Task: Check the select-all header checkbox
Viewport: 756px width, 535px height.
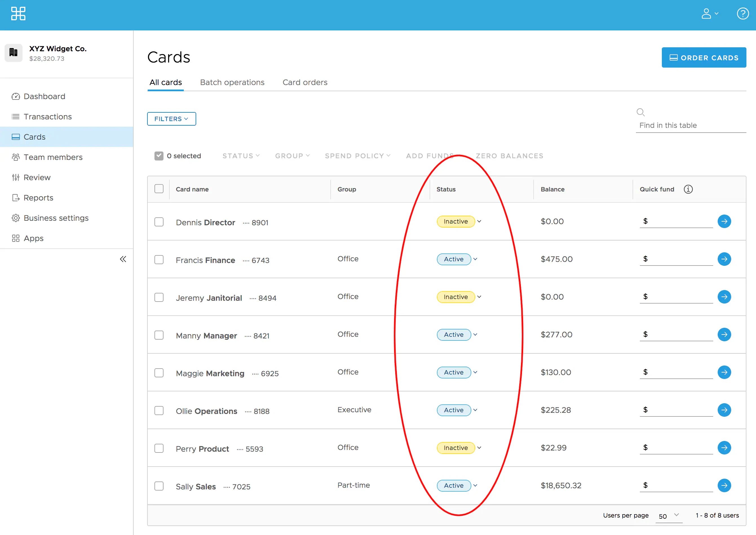Action: (159, 189)
